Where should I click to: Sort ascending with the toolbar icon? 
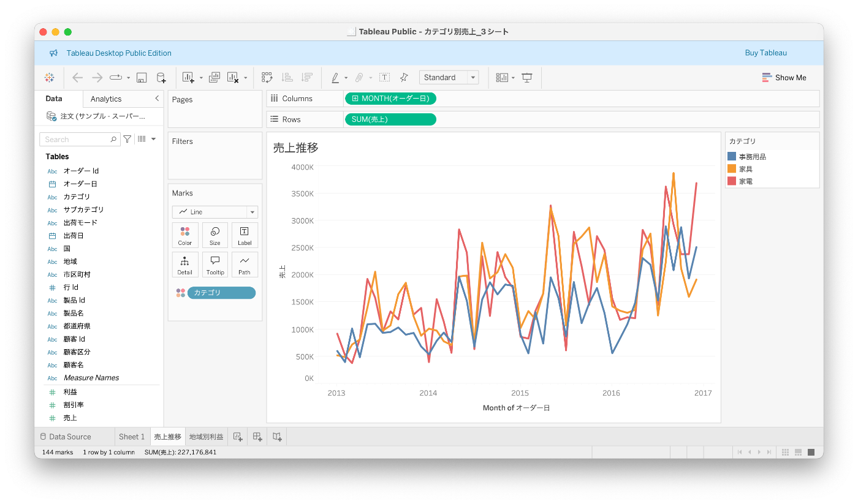point(287,78)
